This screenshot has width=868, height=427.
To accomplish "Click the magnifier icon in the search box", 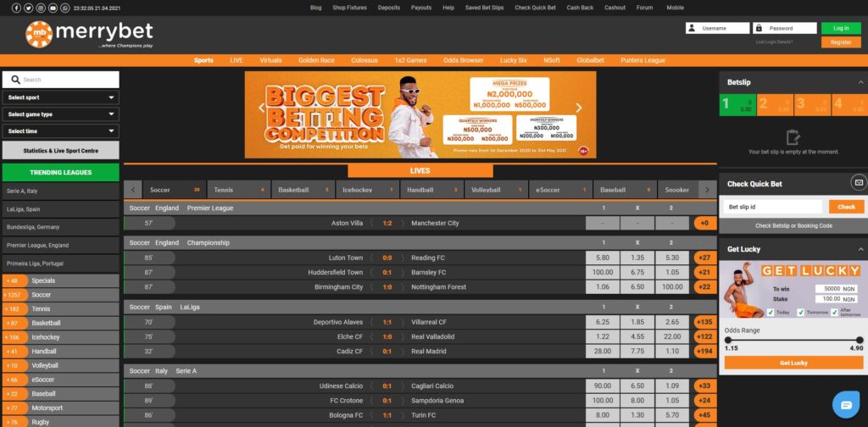I will click(15, 80).
